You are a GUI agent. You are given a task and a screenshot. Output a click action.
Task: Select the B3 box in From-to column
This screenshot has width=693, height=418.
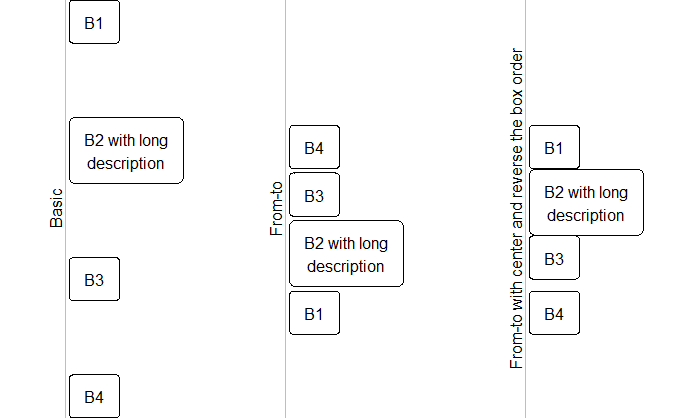point(314,195)
